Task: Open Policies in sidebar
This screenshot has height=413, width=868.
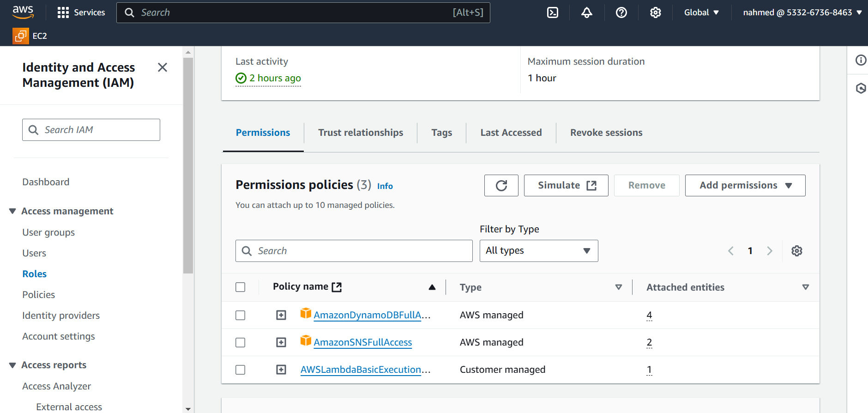Action: 39,295
